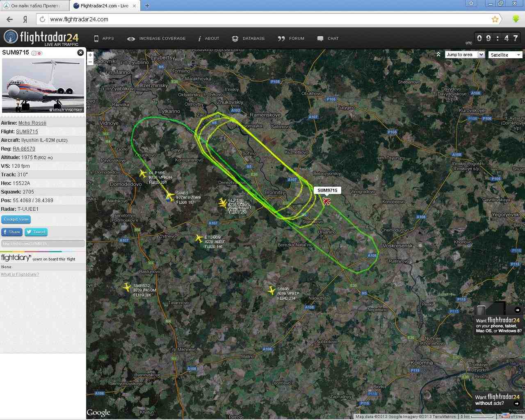Select the ETD069 aircraft icon on map

point(199,238)
